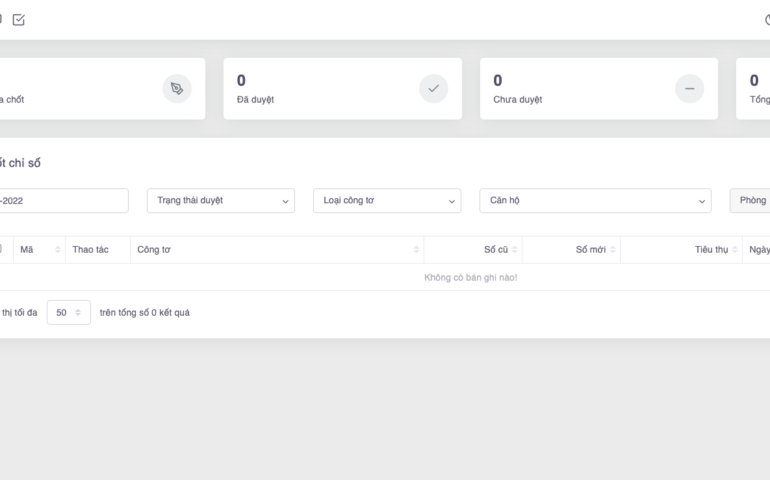This screenshot has width=770, height=480.
Task: Sort by Số cũ column arrows
Action: [514, 250]
